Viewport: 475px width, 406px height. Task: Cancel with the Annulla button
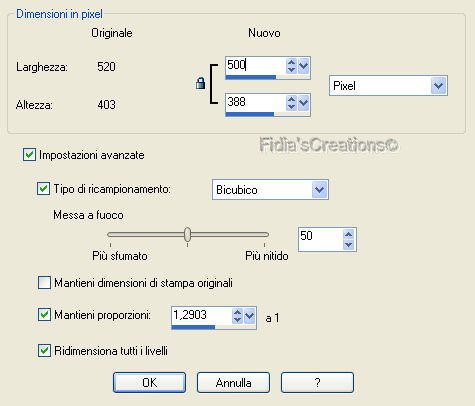tap(233, 382)
